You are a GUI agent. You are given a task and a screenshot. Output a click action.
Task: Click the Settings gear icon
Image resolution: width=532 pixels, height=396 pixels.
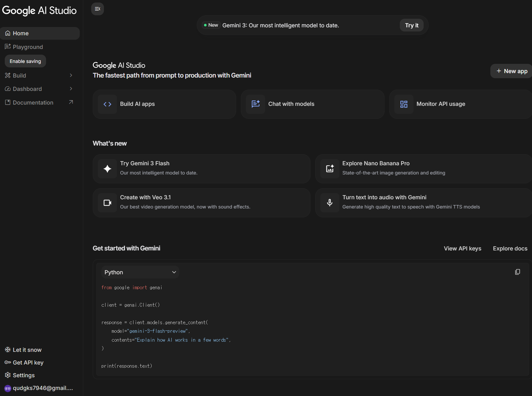point(8,375)
